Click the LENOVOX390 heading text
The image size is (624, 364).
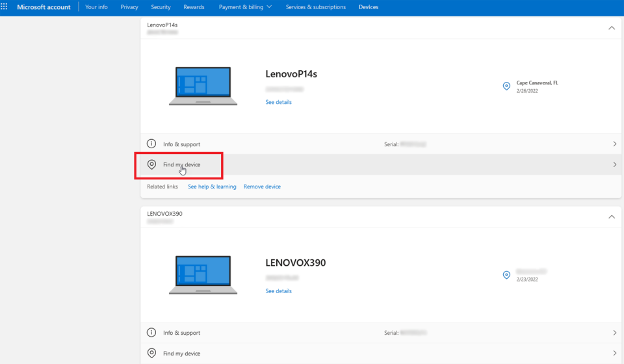coord(296,263)
